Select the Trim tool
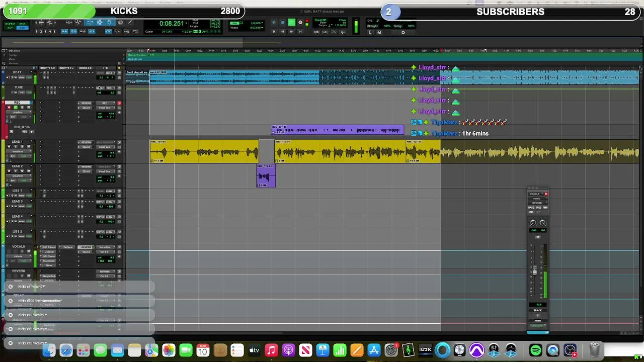 coord(90,22)
